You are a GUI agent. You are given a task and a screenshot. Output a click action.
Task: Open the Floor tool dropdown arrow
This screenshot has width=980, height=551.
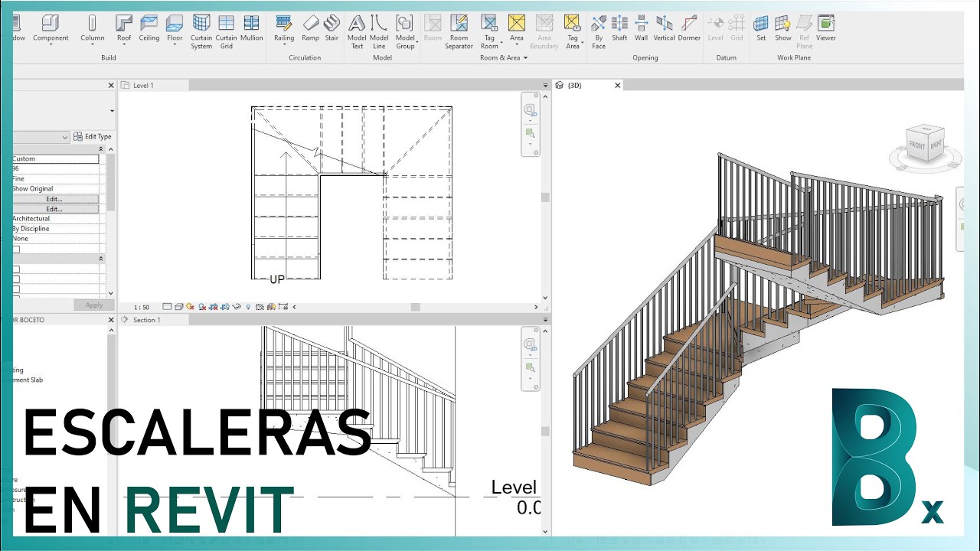[x=175, y=45]
